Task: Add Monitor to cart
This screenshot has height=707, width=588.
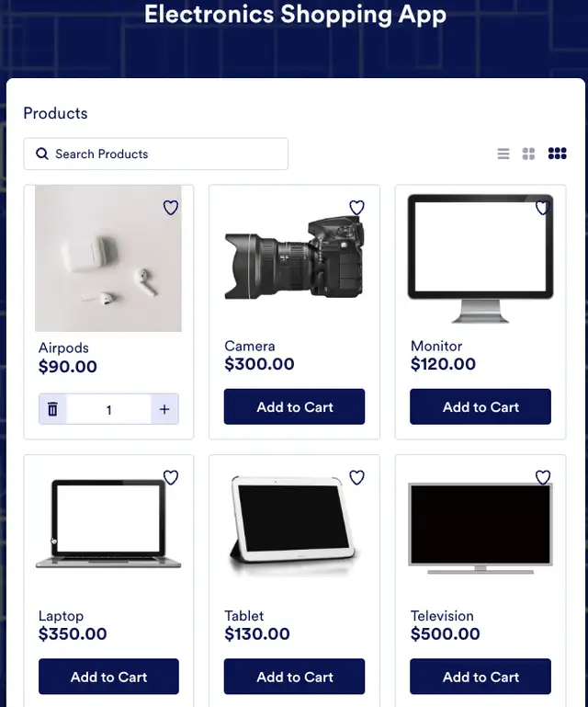Action: click(x=481, y=406)
